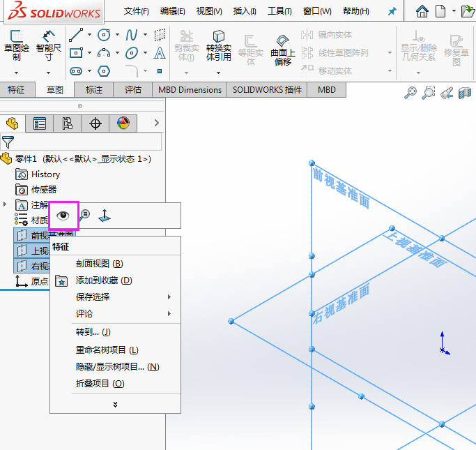Switch to the SOLIDWORKS 插件 tab
The image size is (476, 450).
[267, 89]
